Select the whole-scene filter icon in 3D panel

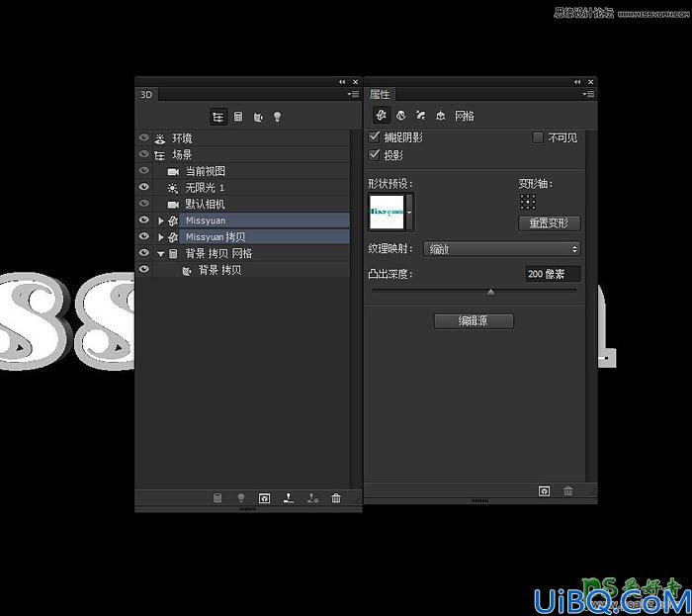(x=218, y=117)
